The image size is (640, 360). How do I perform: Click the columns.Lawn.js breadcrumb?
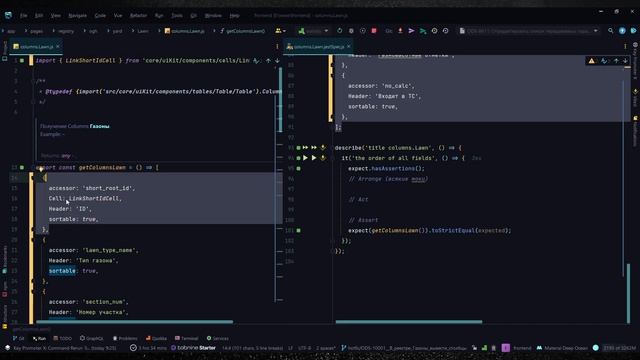click(184, 31)
